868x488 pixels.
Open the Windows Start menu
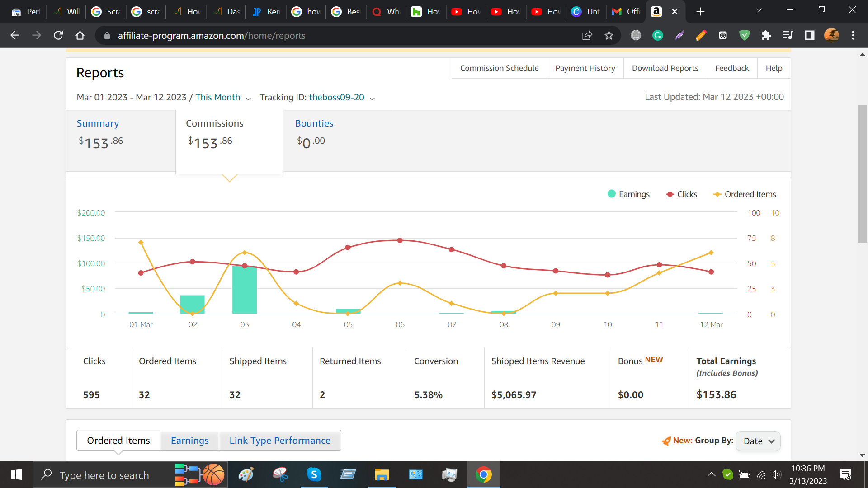click(x=16, y=474)
